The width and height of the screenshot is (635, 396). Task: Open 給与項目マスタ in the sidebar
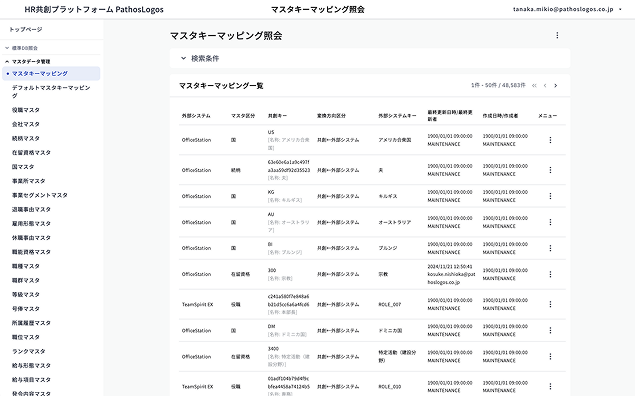point(31,379)
